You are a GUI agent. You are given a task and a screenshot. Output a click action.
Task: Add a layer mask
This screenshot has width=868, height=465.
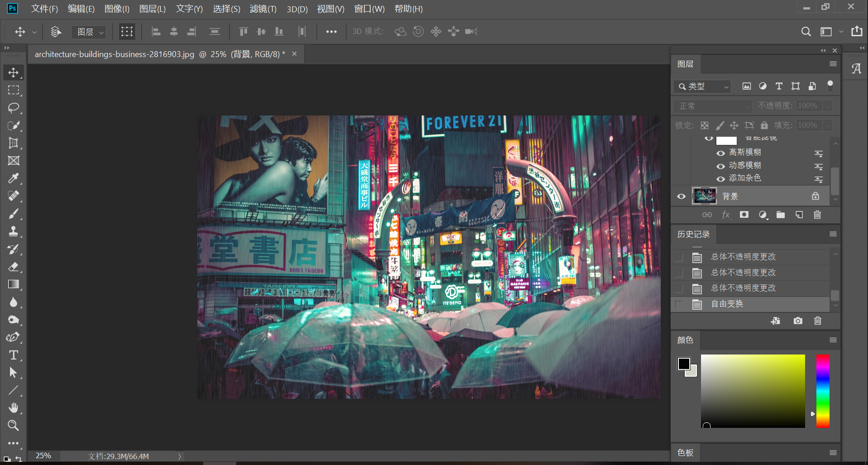[744, 215]
